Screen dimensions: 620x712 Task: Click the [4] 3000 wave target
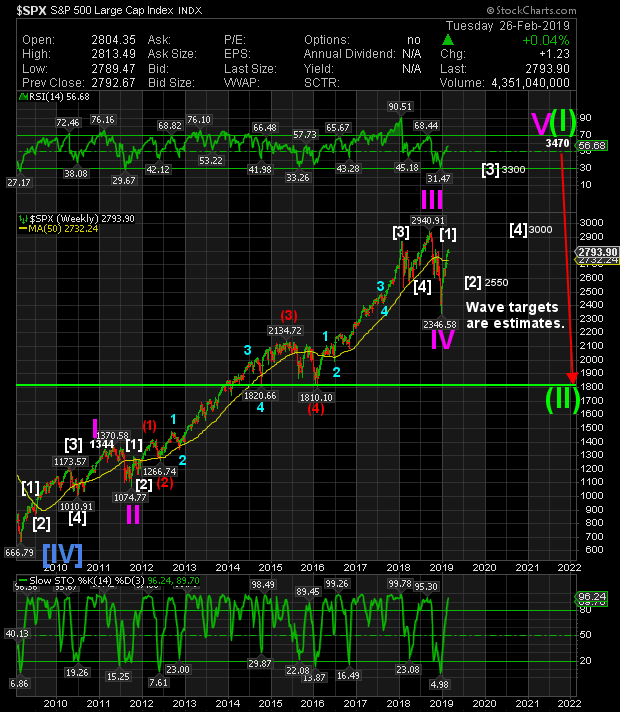tap(531, 230)
